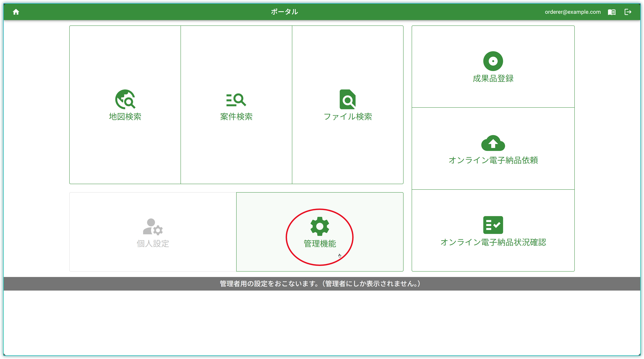Click the disc icon for 成果品登録

[x=493, y=61]
